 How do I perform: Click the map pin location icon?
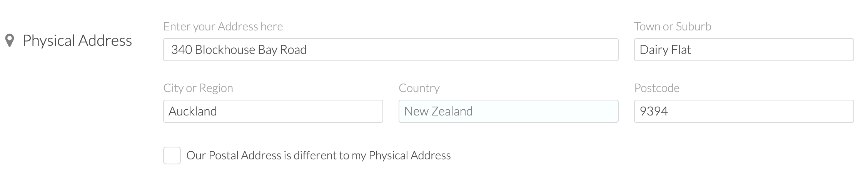pyautogui.click(x=10, y=40)
